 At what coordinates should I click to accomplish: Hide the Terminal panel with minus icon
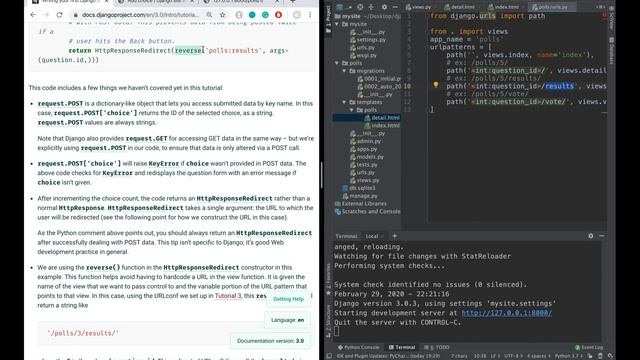point(602,236)
